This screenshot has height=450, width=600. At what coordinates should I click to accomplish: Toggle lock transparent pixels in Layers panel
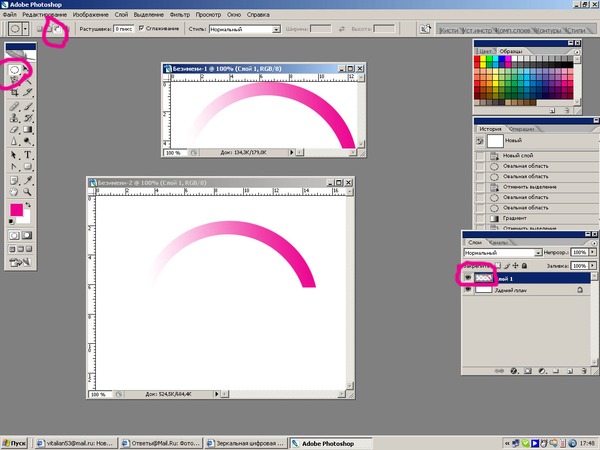pos(497,265)
